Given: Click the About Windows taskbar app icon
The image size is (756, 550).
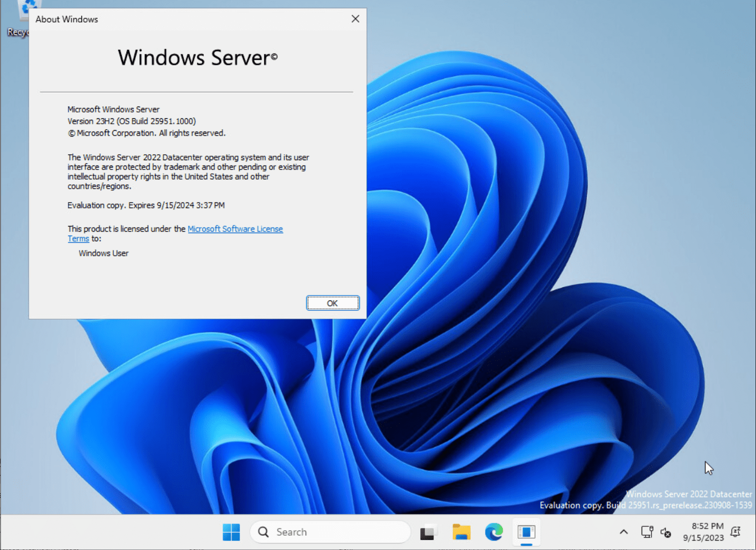Looking at the screenshot, I should coord(526,532).
